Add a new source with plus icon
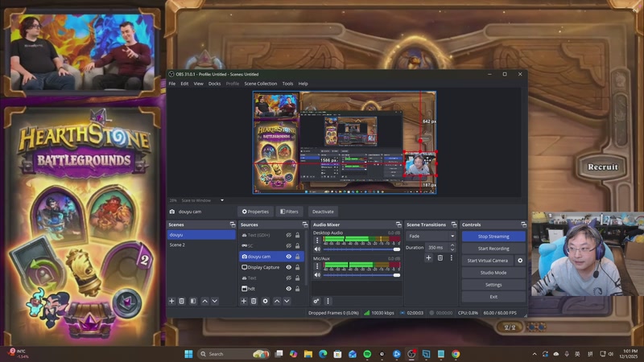644x362 pixels. (x=244, y=301)
